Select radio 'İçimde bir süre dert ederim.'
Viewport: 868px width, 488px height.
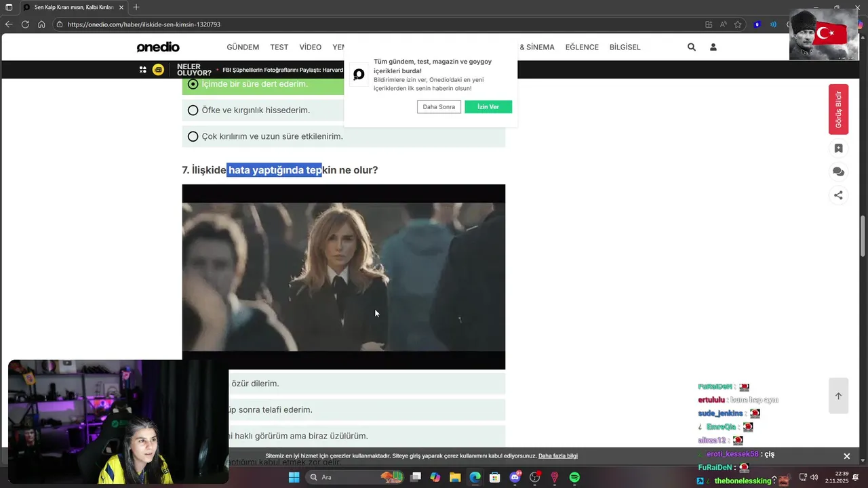193,84
